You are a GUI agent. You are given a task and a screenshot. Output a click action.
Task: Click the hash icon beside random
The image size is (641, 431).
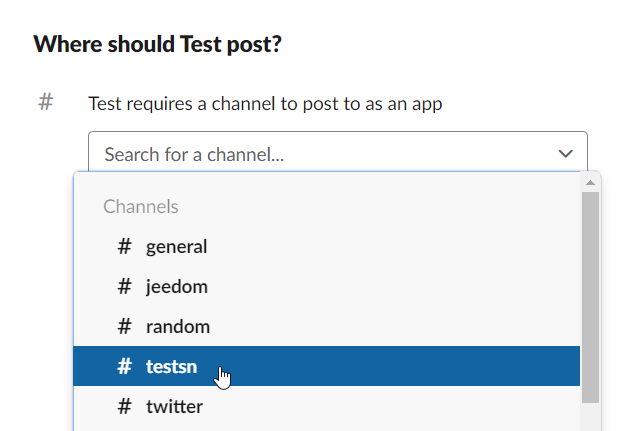coord(124,326)
